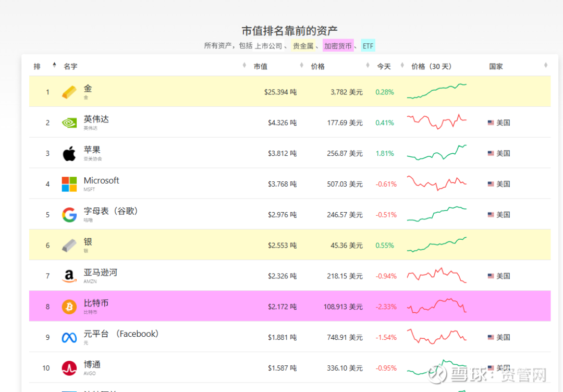Screen dimensions: 563x392
Task: Select the Amazon smile logo
Action: [68, 276]
